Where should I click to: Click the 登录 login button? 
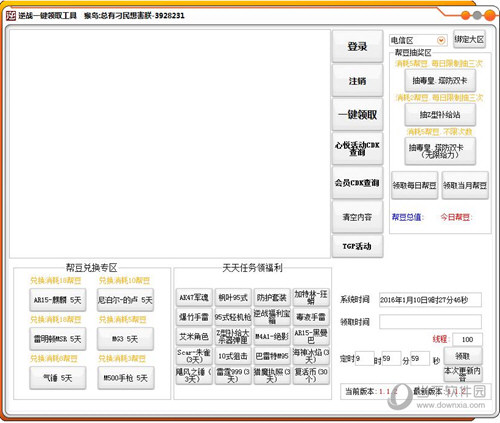(x=357, y=46)
